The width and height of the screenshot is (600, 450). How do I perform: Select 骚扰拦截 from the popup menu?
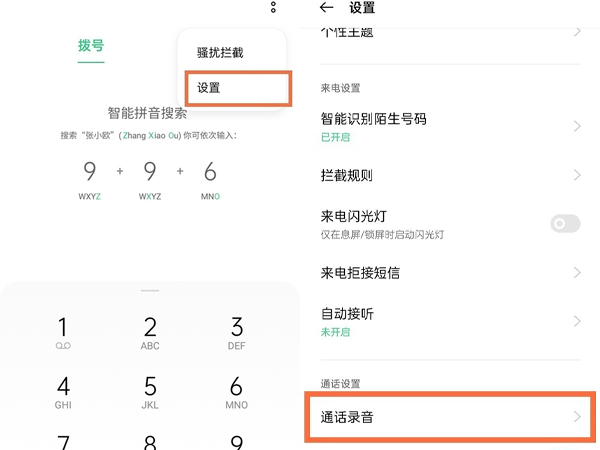click(x=220, y=52)
